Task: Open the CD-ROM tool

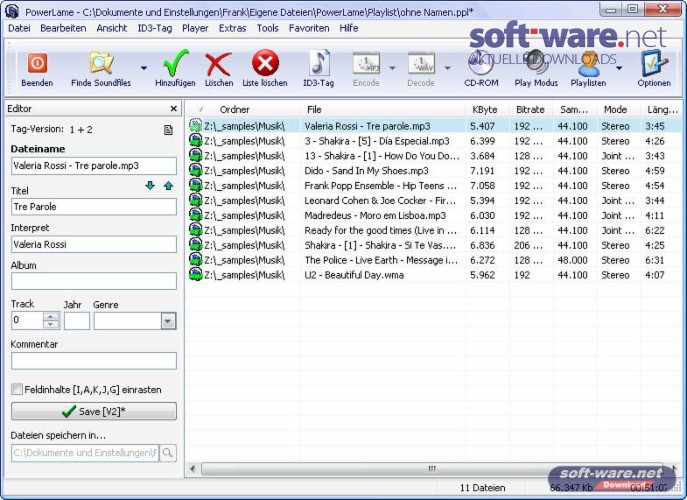Action: click(481, 63)
